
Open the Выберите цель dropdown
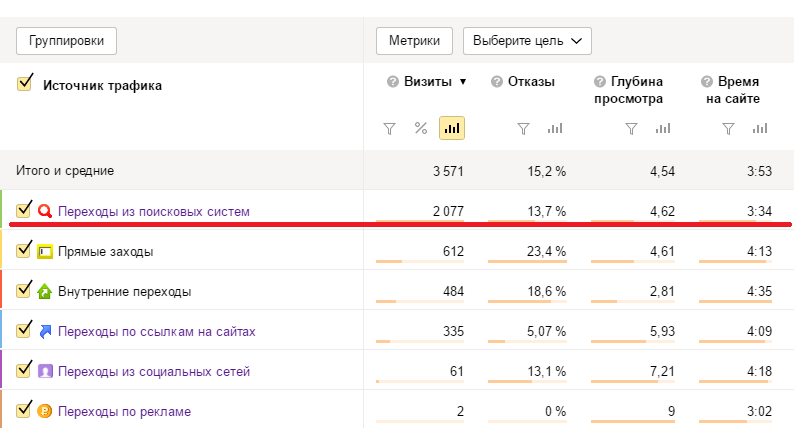[527, 41]
